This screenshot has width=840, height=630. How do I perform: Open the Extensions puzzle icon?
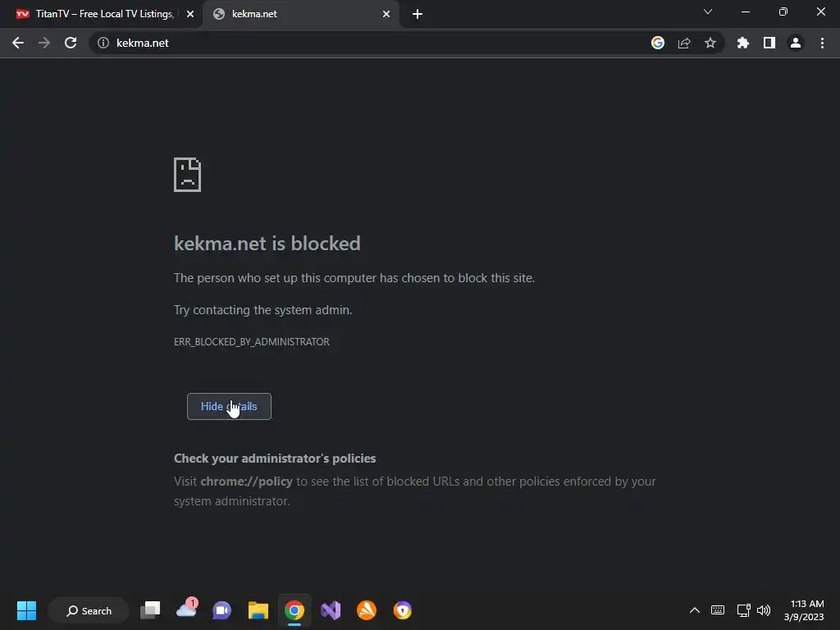743,43
